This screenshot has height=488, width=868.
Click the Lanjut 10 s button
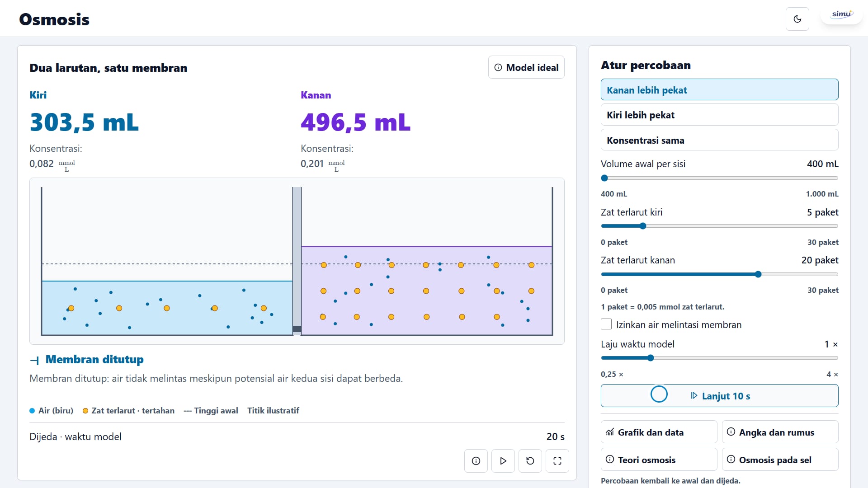719,396
